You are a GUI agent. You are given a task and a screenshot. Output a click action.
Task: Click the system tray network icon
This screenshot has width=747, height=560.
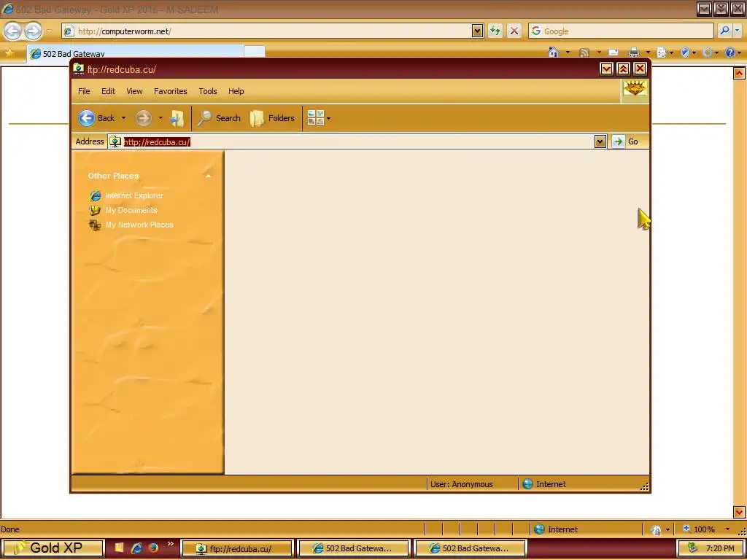pos(692,548)
